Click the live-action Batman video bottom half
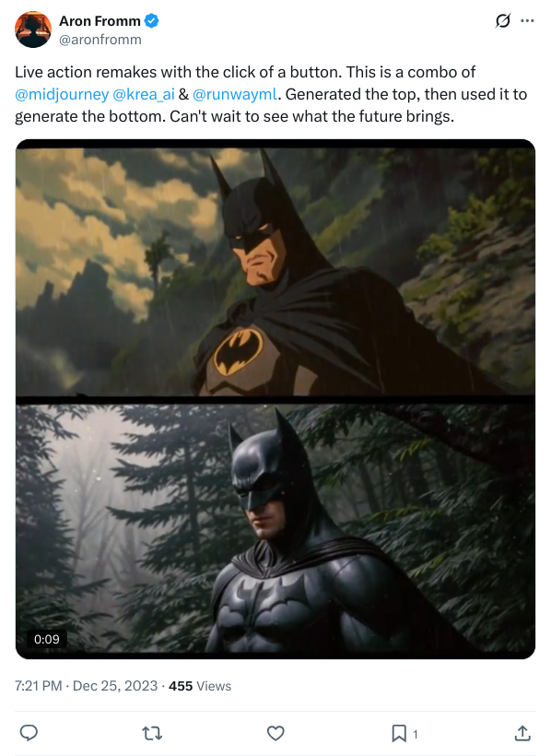The height and width of the screenshot is (756, 551). pos(275,528)
